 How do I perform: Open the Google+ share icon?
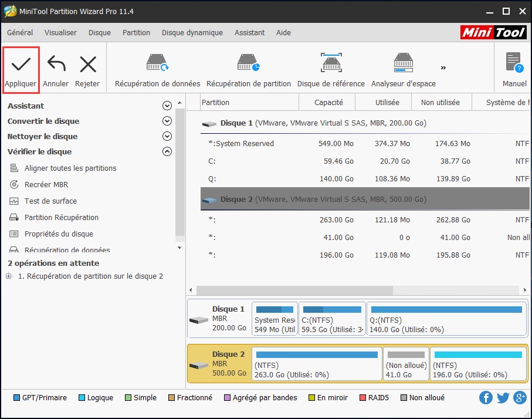coord(520,398)
